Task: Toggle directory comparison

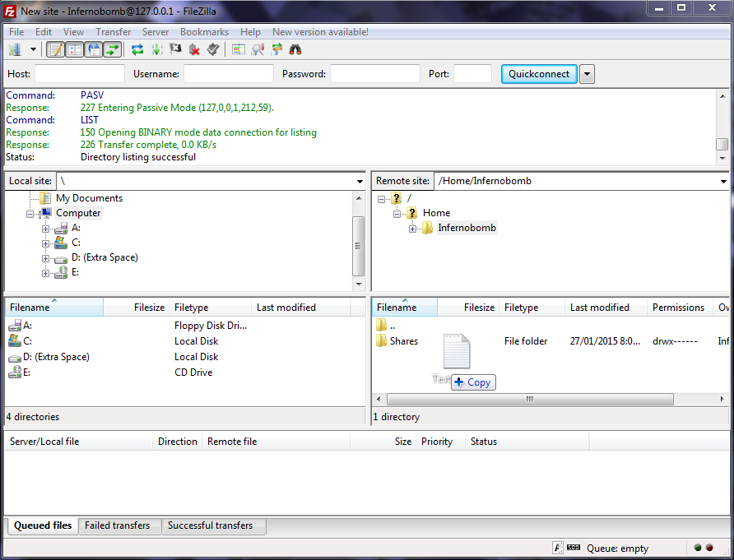Action: 258,49
